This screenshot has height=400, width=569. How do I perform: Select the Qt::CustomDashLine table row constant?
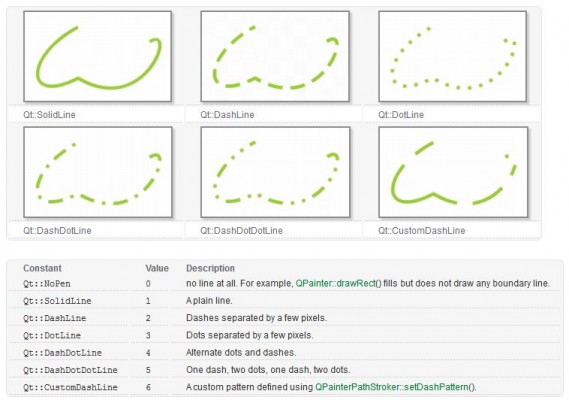click(70, 387)
